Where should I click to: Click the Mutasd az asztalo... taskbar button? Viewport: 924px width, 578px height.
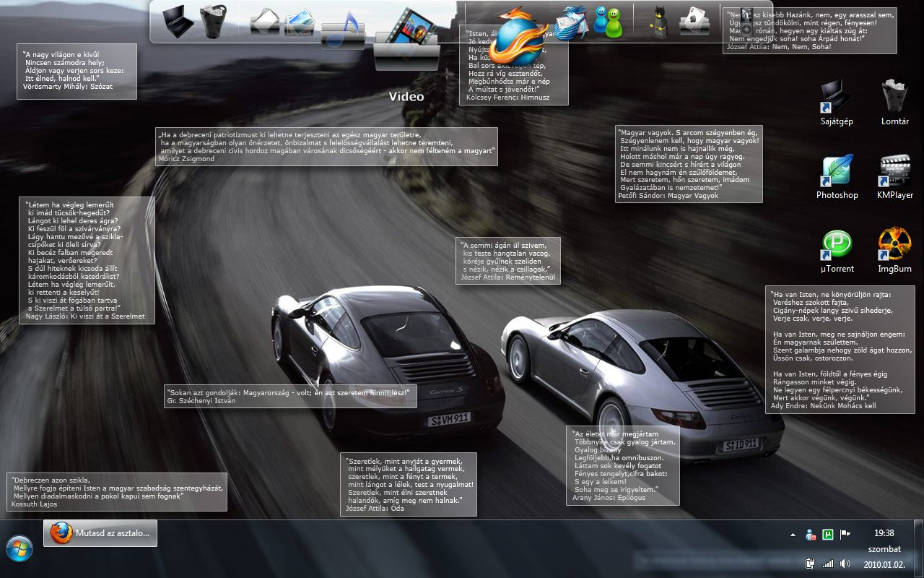click(100, 533)
